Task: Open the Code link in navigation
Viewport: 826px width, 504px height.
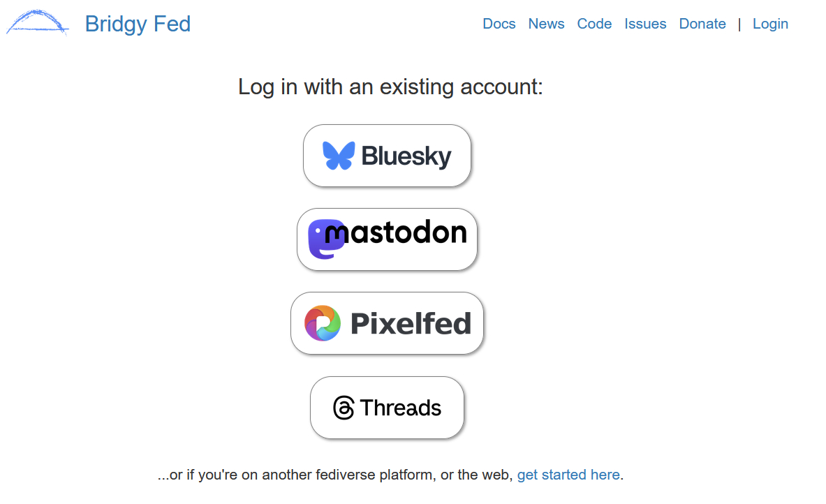Action: [594, 24]
